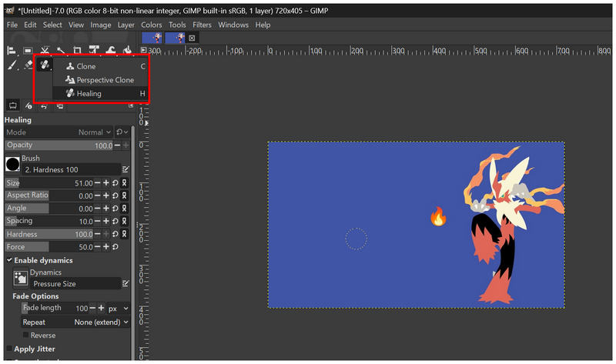Reset the Force value to default
The image size is (616, 364).
(115, 247)
